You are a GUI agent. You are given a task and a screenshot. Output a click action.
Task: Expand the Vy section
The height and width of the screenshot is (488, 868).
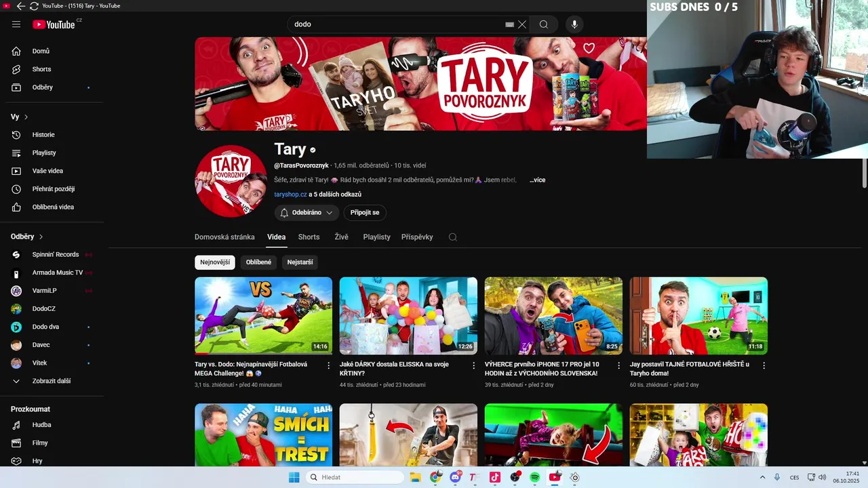(x=20, y=117)
